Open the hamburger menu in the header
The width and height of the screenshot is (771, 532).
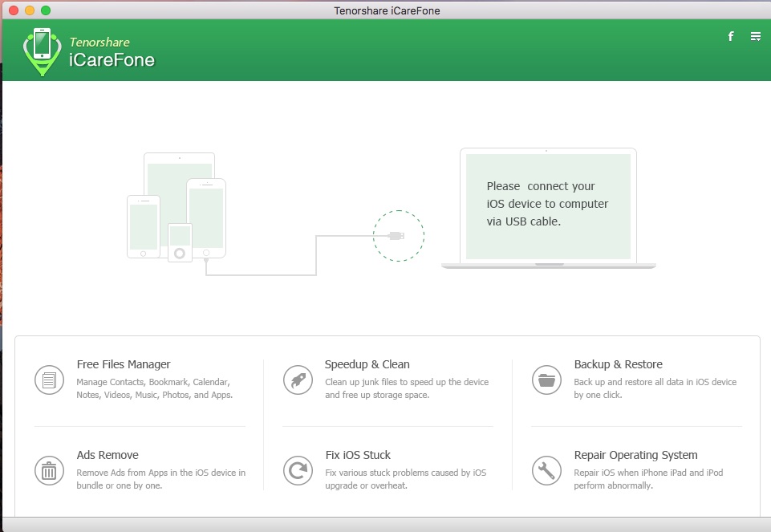click(756, 36)
